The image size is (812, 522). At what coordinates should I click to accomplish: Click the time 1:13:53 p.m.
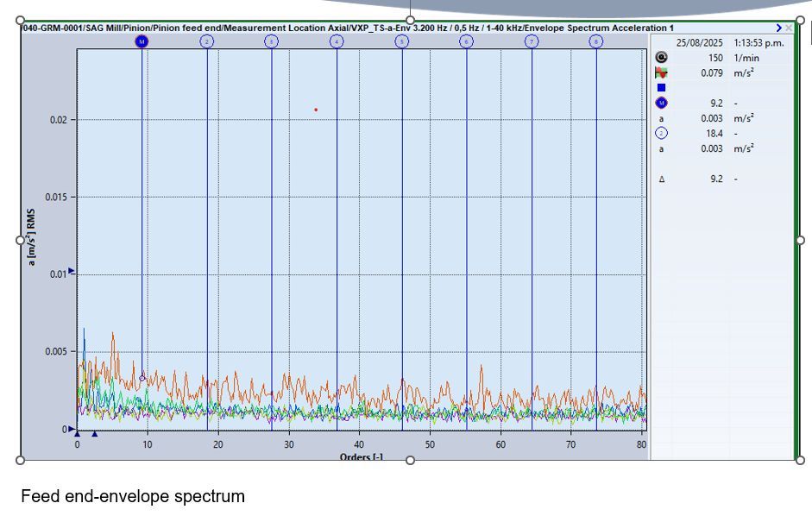[758, 43]
